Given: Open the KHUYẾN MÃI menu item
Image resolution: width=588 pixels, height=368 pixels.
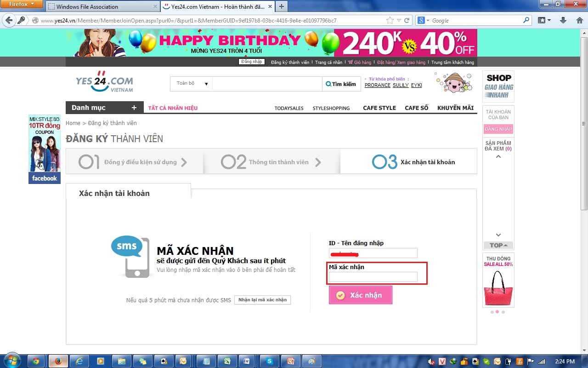Looking at the screenshot, I should coord(455,108).
